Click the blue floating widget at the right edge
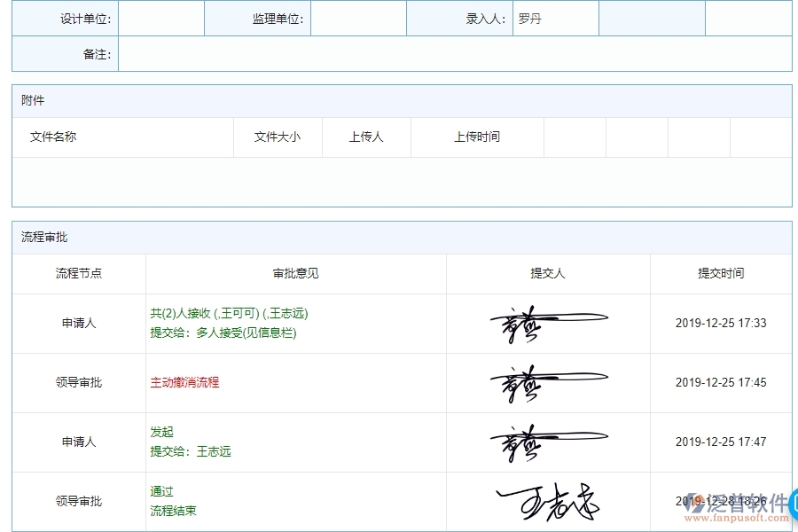The width and height of the screenshot is (798, 532). [x=792, y=504]
